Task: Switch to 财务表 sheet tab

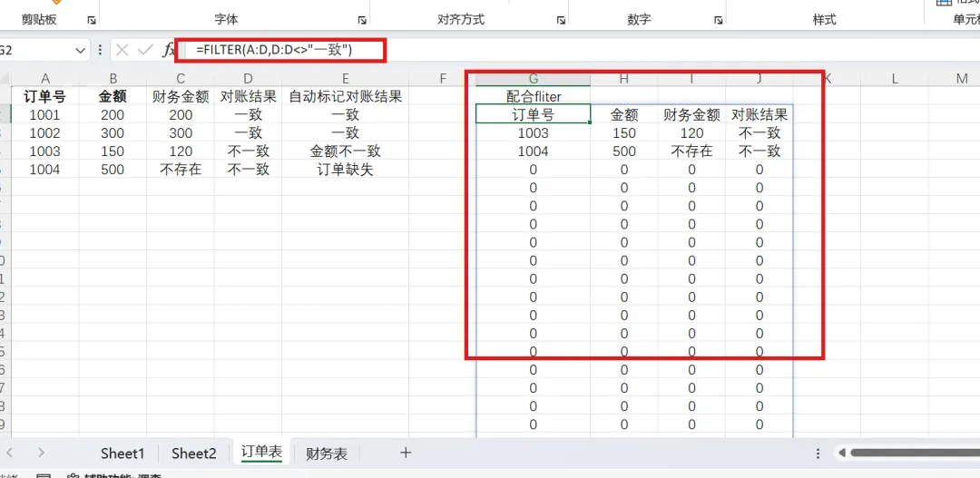Action: (327, 454)
